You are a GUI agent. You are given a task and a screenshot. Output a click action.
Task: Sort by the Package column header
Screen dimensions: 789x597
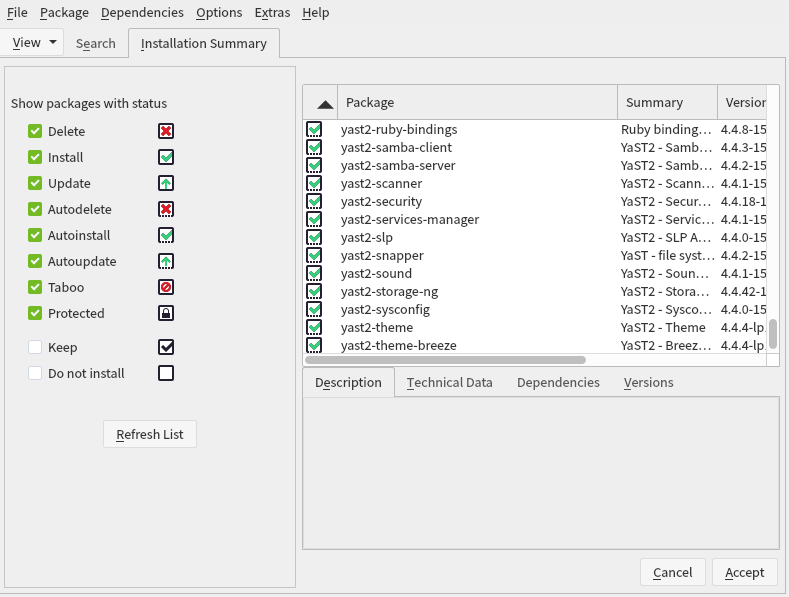tap(478, 103)
